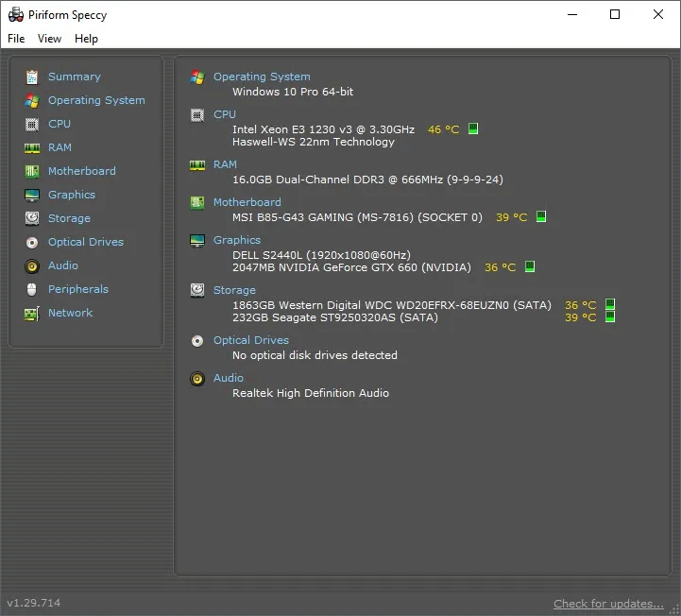Screen dimensions: 681x616
Task: Click the Motherboard sidebar icon
Action: 32,171
